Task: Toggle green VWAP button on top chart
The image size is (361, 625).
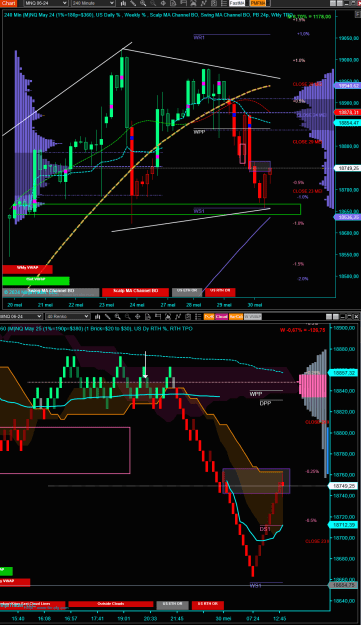Action: (x=36, y=280)
